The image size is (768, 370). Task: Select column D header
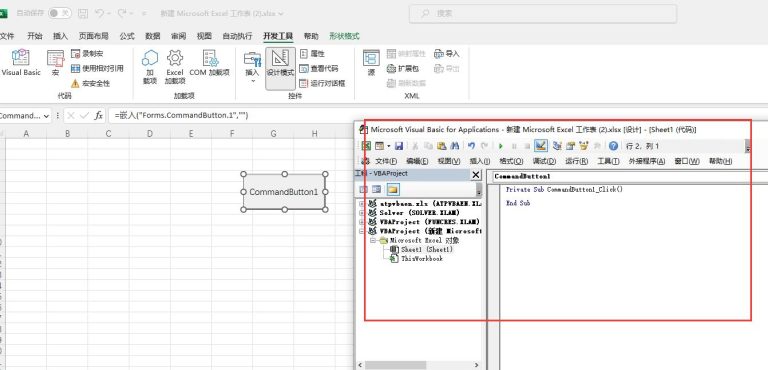(x=149, y=133)
